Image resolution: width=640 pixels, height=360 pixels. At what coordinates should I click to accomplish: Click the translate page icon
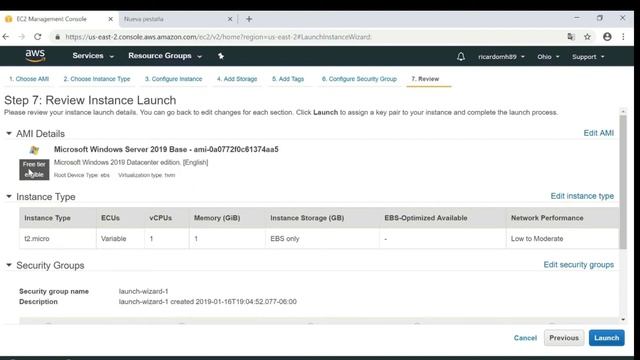coord(571,37)
